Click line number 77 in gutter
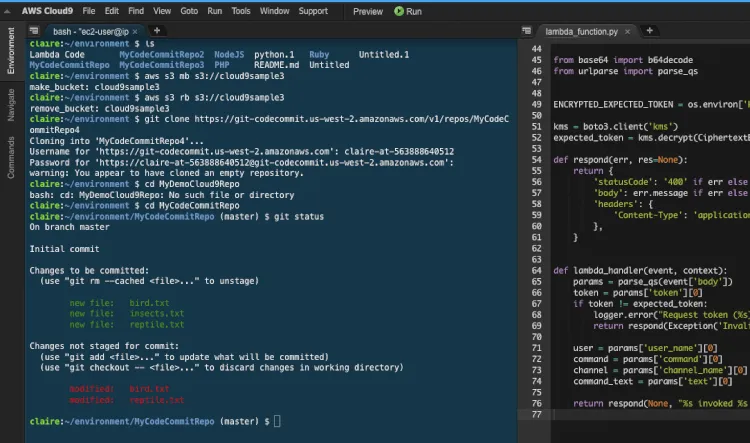The height and width of the screenshot is (443, 750). [x=536, y=414]
